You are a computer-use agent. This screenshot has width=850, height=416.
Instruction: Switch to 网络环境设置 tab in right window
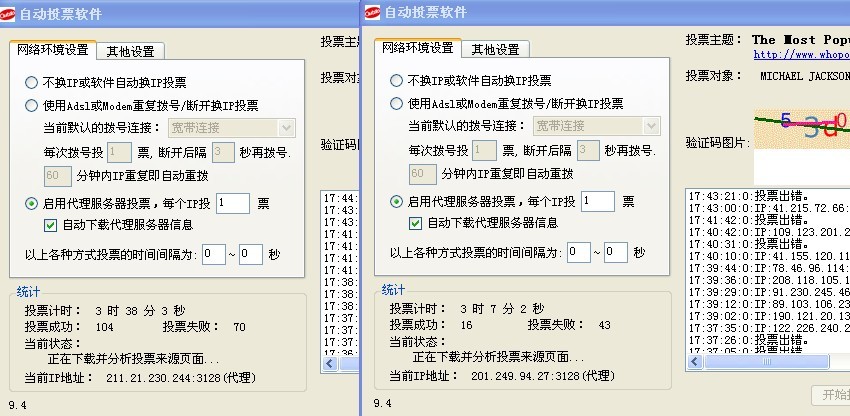pyautogui.click(x=417, y=48)
